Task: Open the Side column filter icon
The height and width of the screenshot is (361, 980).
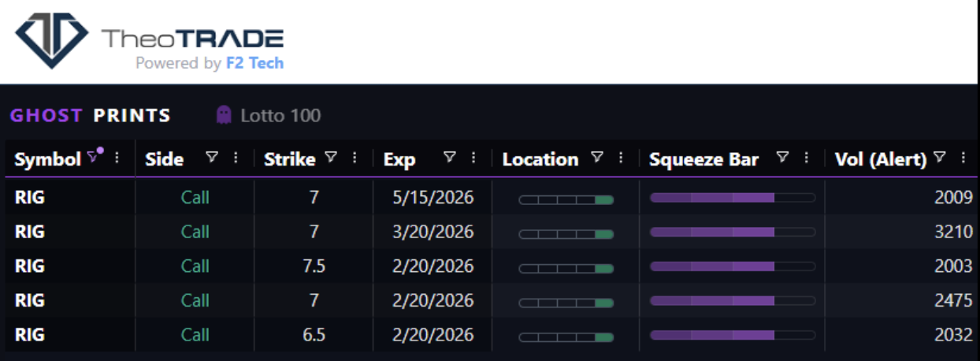Action: tap(212, 158)
